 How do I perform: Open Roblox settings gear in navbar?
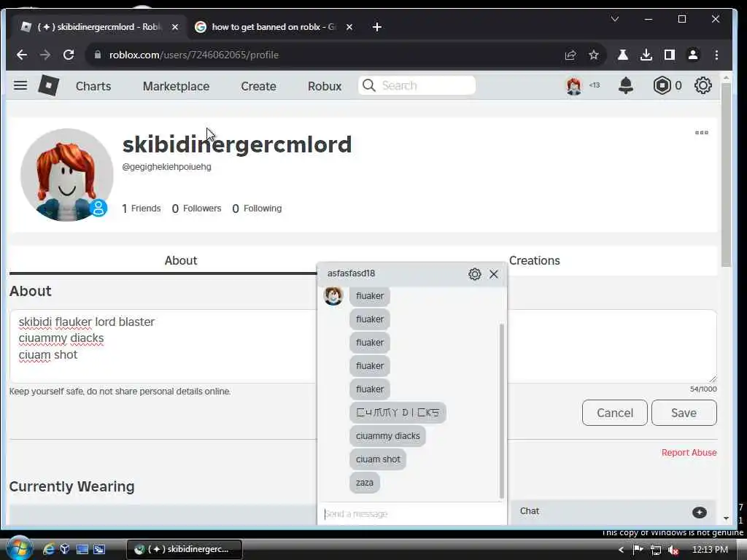(703, 86)
